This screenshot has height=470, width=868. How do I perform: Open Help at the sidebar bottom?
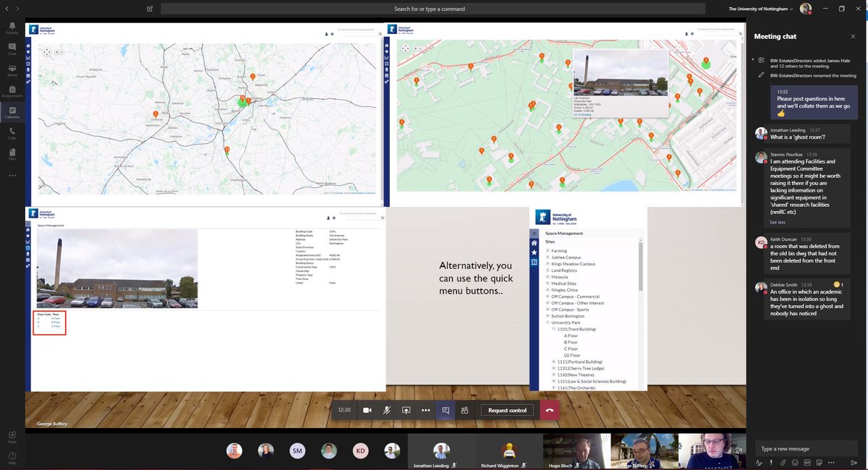[x=12, y=458]
